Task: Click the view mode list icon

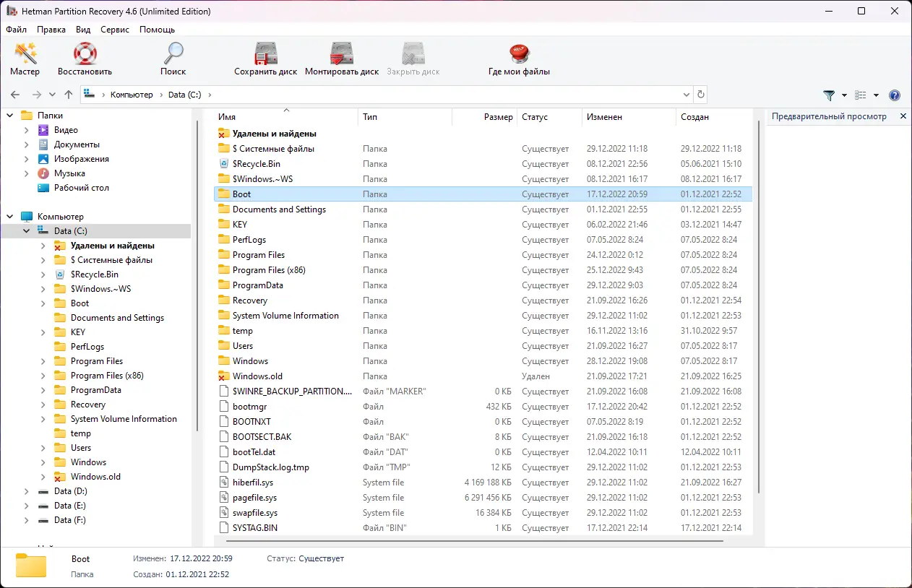Action: (861, 95)
